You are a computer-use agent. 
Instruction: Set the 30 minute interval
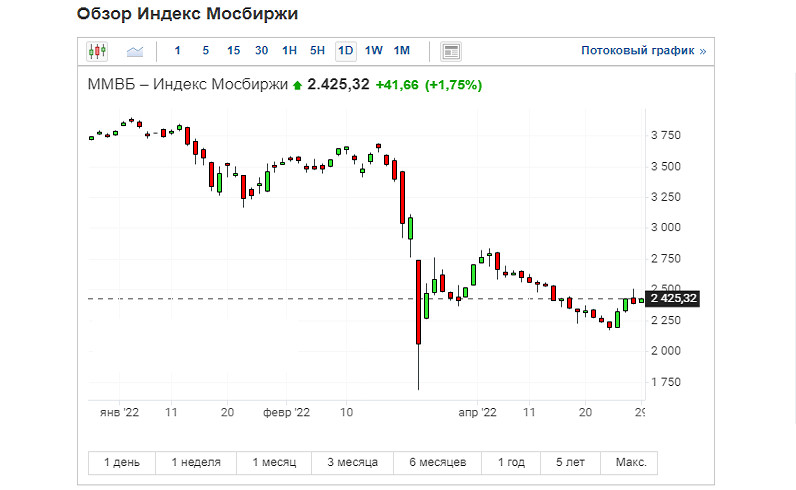click(261, 51)
